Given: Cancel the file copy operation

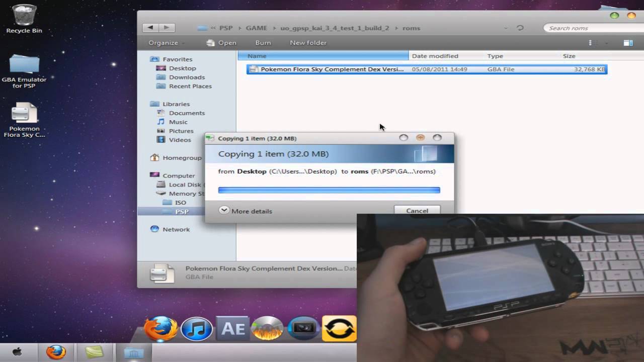Looking at the screenshot, I should [417, 211].
